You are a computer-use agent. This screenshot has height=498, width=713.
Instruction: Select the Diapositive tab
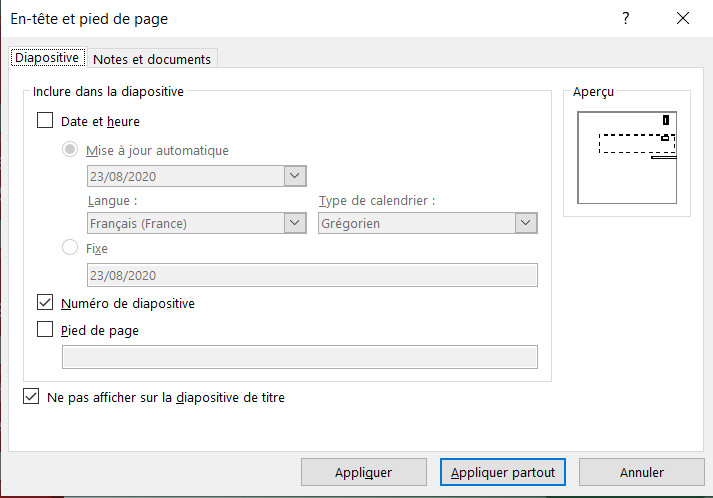(x=47, y=58)
